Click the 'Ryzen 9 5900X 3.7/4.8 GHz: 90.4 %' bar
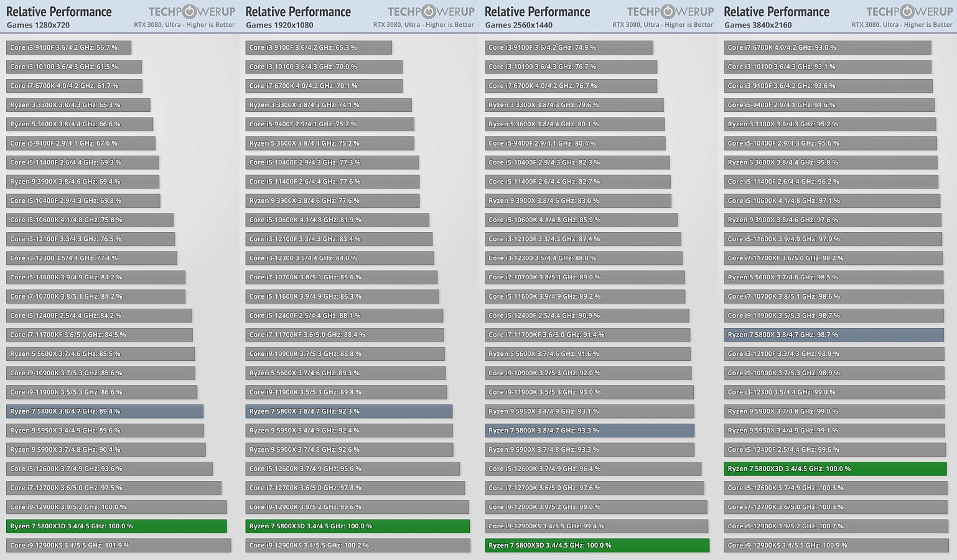This screenshot has width=957, height=560. (x=106, y=450)
